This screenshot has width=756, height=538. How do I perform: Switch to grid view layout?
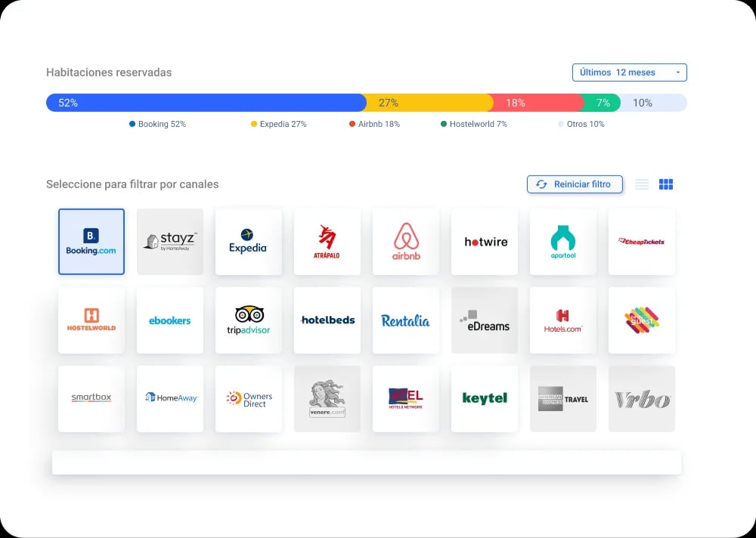pyautogui.click(x=666, y=184)
